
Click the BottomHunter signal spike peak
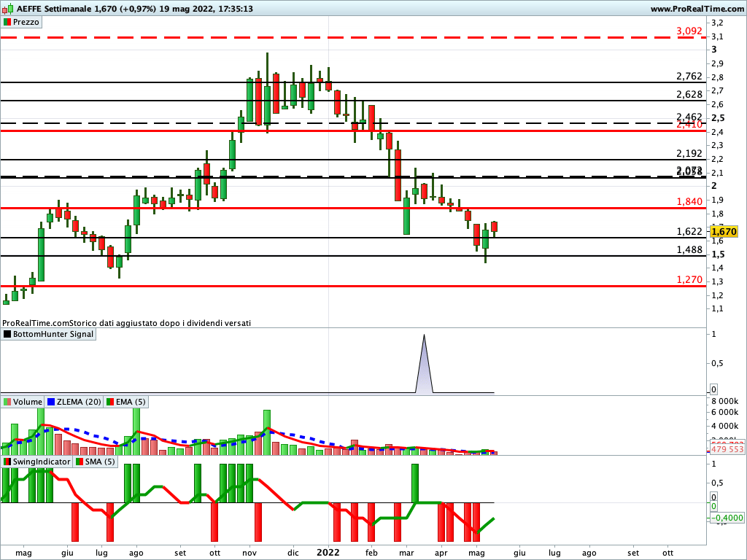point(424,336)
